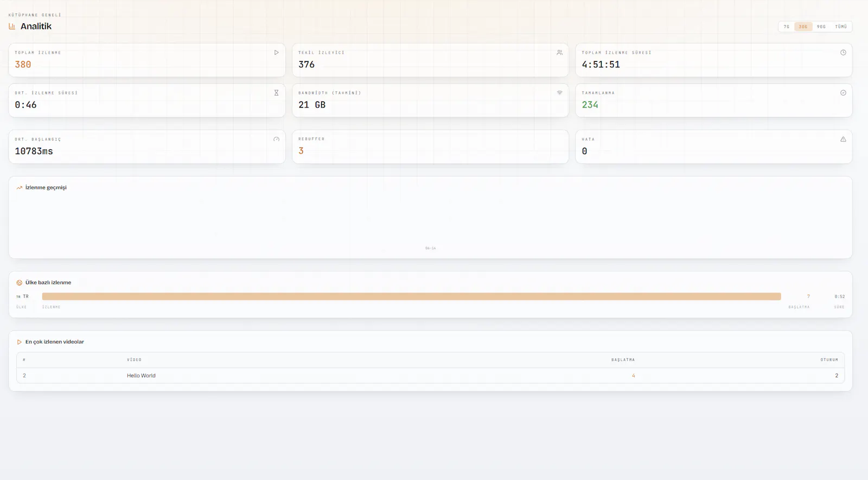The width and height of the screenshot is (868, 480).
Task: Click the OTURUM column header
Action: click(829, 360)
